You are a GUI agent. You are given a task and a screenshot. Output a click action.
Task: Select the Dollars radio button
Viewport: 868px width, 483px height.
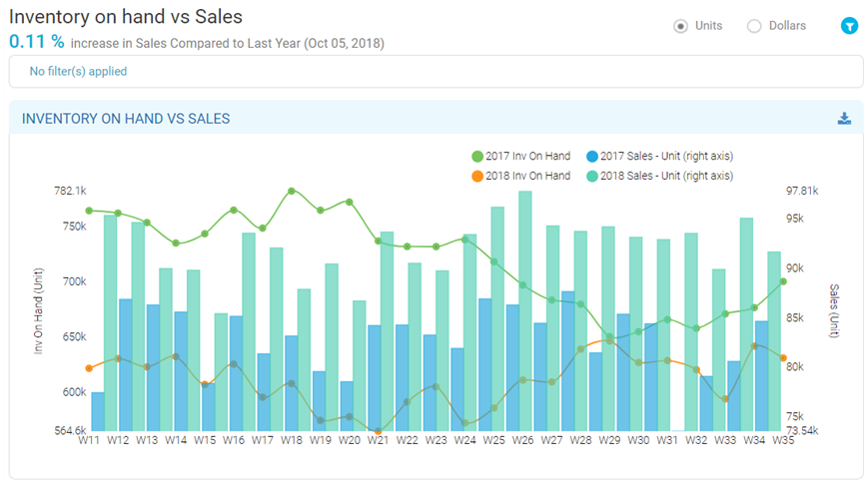tap(754, 26)
